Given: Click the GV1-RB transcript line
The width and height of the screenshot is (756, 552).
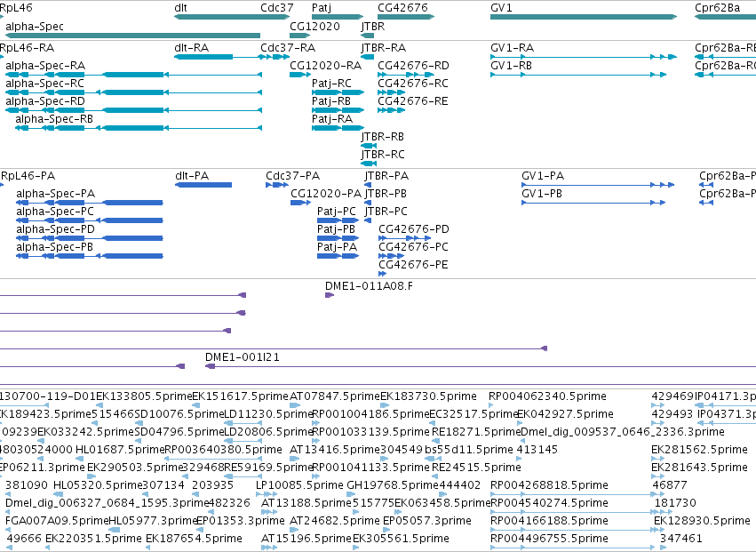Looking at the screenshot, I should coord(578,75).
